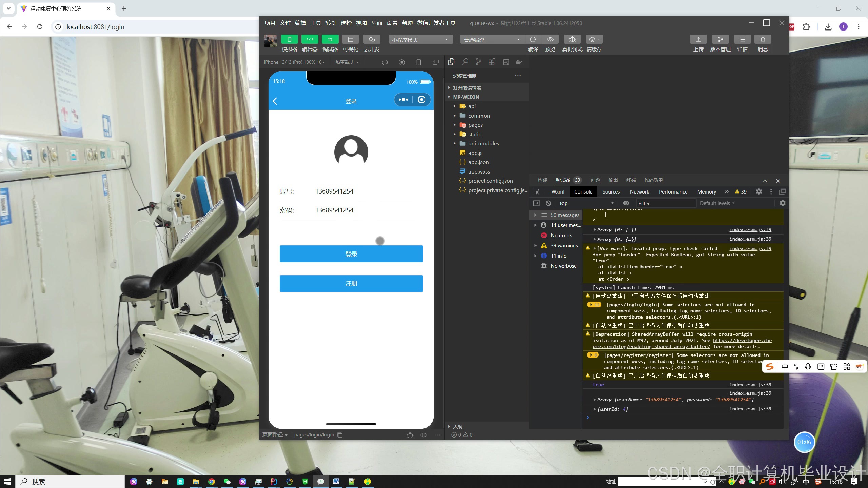The width and height of the screenshot is (868, 488).
Task: Toggle the 编辑器 editor panel button
Action: coord(310,39)
